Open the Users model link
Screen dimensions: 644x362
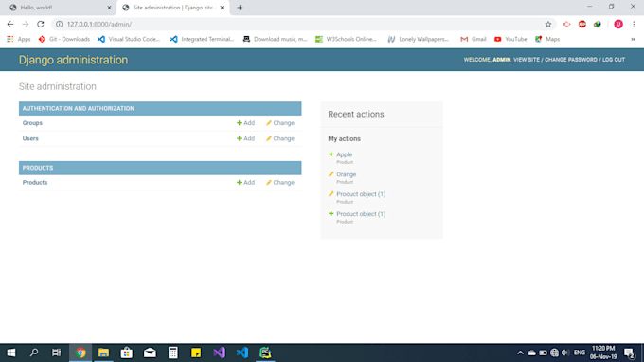click(x=30, y=138)
